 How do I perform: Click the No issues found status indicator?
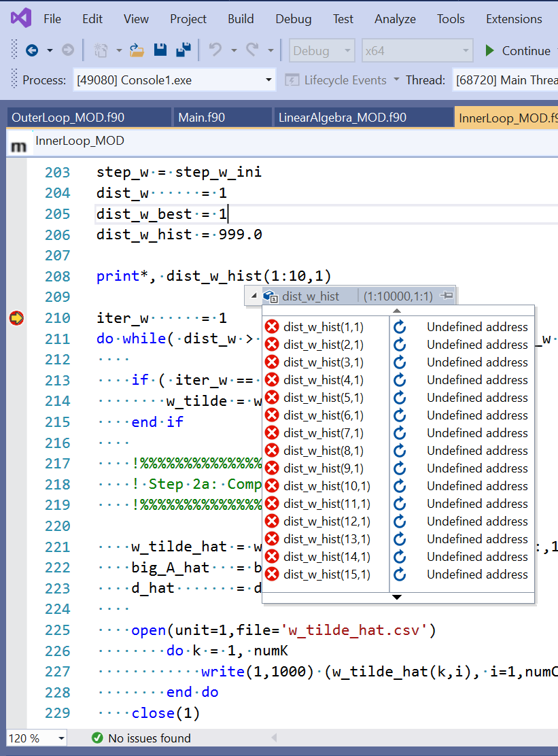point(141,738)
